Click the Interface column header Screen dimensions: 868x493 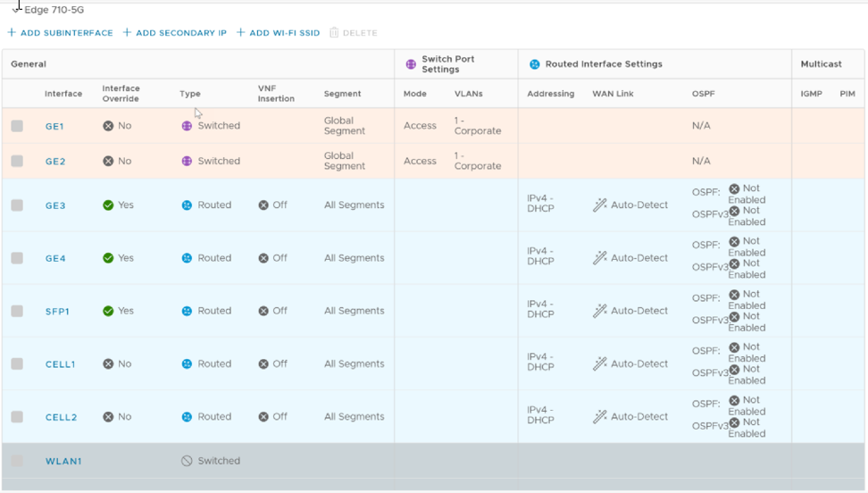63,94
